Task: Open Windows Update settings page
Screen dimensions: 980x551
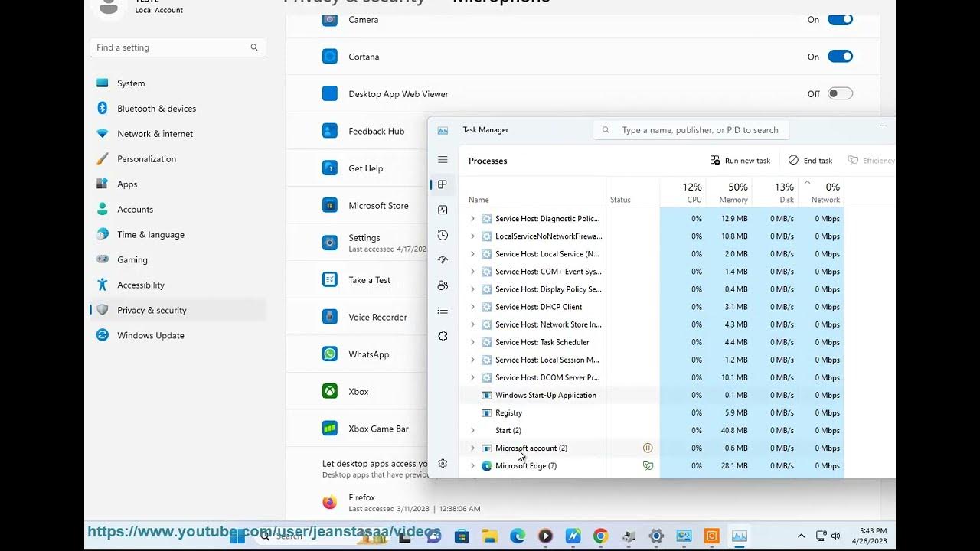Action: (178, 335)
